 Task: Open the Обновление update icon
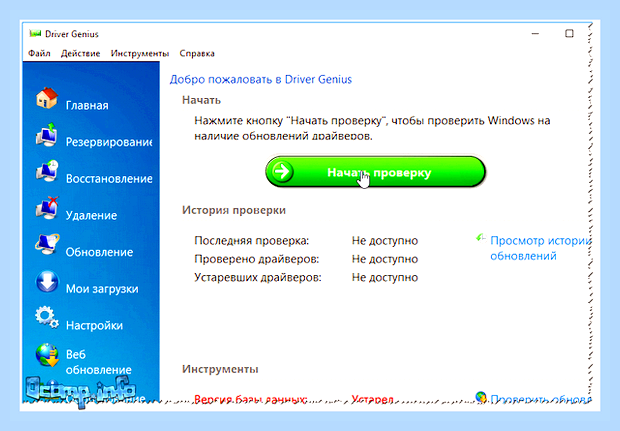pos(47,244)
